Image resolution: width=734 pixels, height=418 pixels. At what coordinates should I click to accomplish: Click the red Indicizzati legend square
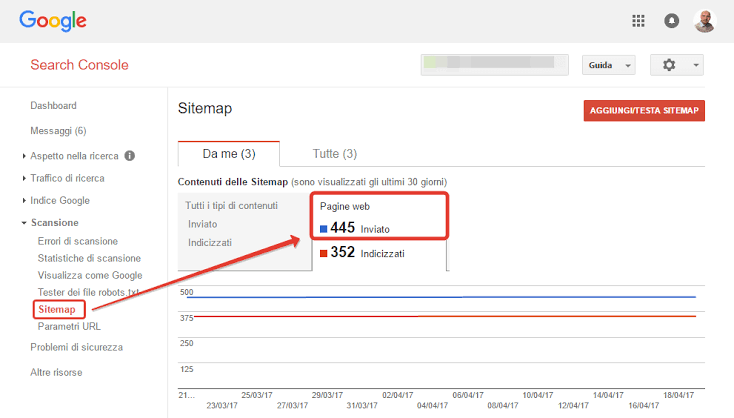pos(323,254)
